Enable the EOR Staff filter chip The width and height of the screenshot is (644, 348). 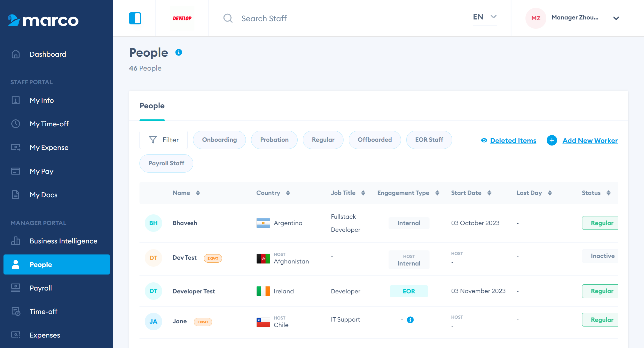(x=429, y=140)
